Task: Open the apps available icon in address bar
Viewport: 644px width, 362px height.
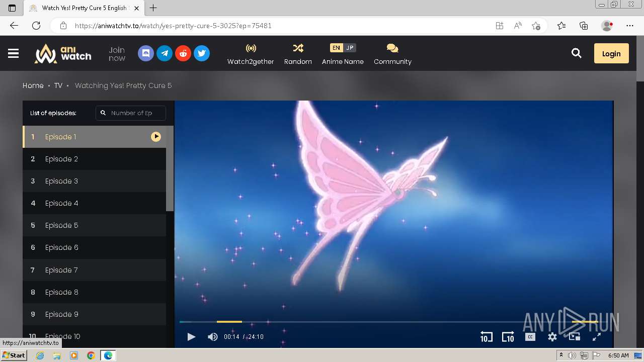Action: [500, 26]
